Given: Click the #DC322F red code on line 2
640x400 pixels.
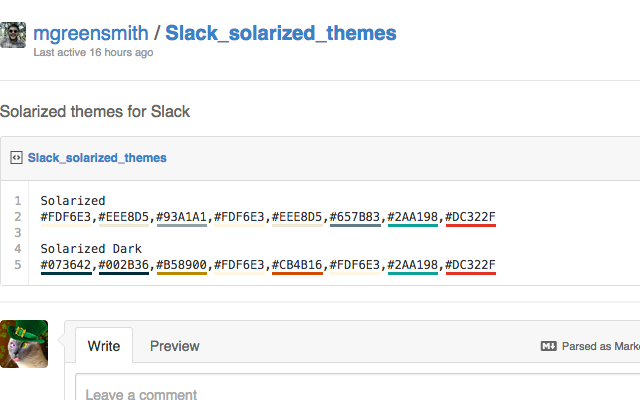Looking at the screenshot, I should (471, 216).
